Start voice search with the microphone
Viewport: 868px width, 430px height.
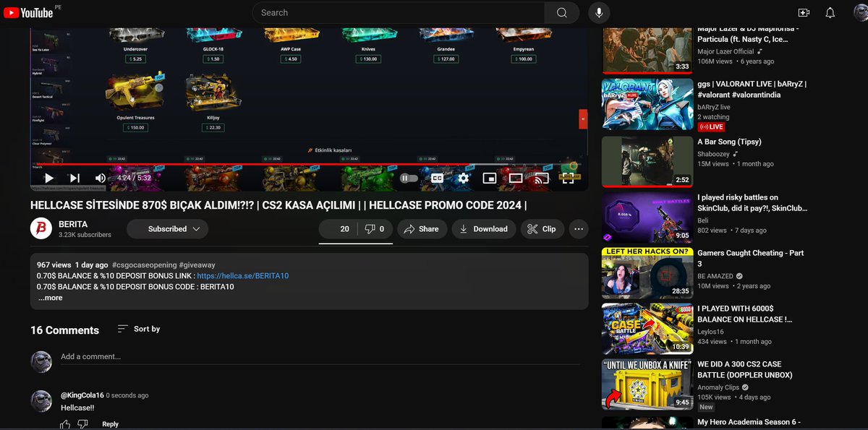(x=599, y=12)
